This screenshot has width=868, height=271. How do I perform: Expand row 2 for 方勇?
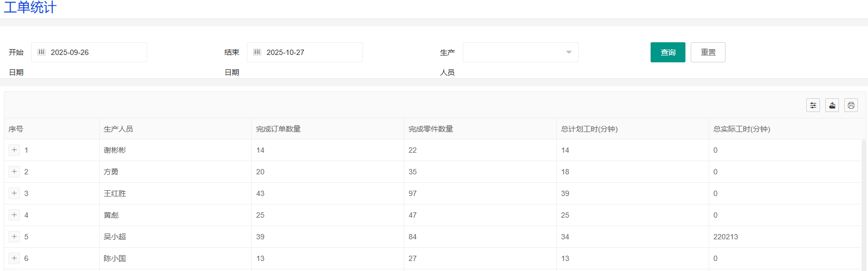point(14,172)
